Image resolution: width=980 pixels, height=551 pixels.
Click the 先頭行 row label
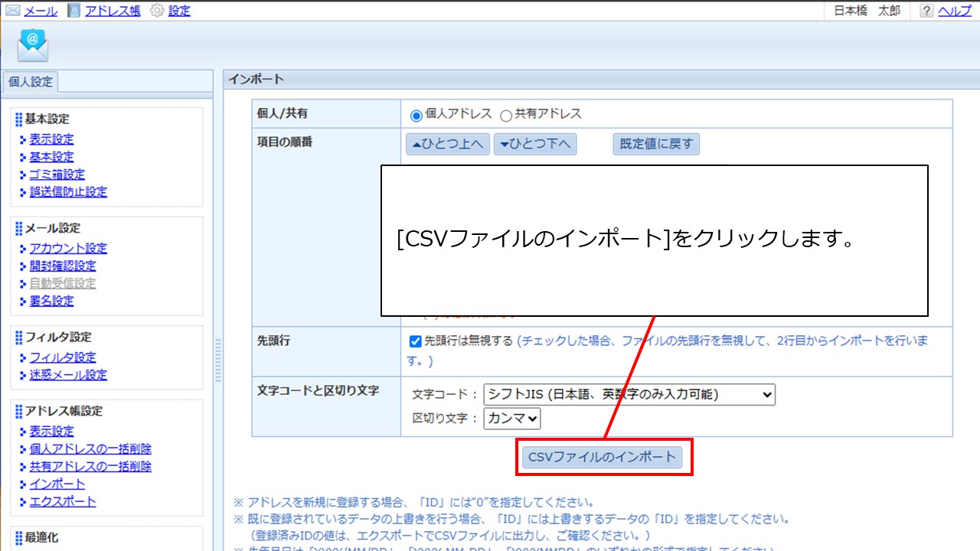pyautogui.click(x=274, y=341)
